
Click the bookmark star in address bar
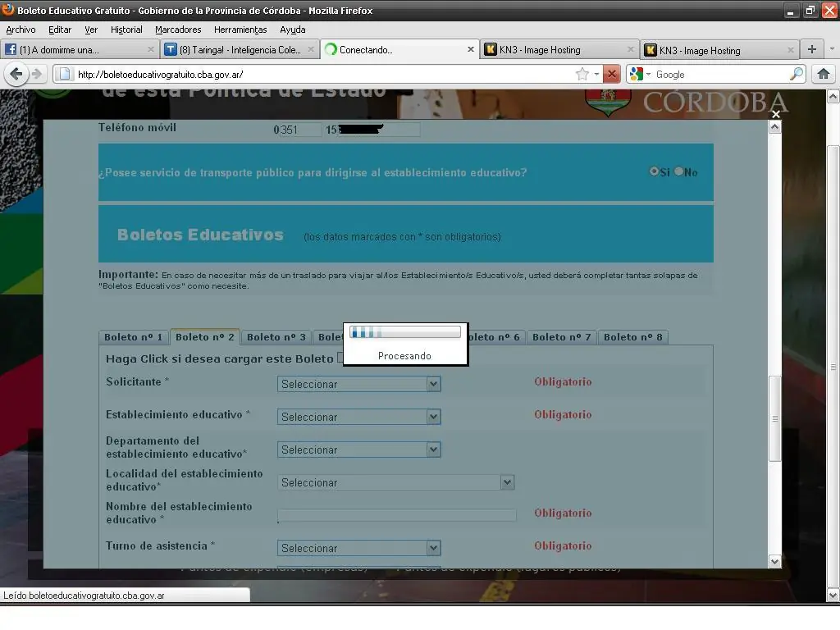pos(582,74)
